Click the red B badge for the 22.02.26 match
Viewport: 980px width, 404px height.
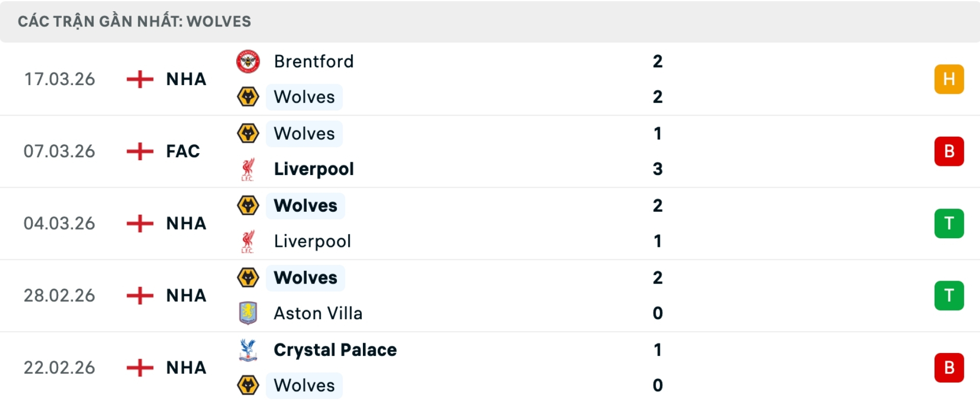(949, 367)
